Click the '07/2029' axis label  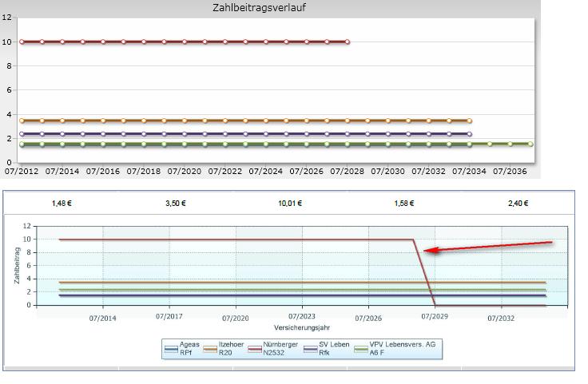click(435, 317)
